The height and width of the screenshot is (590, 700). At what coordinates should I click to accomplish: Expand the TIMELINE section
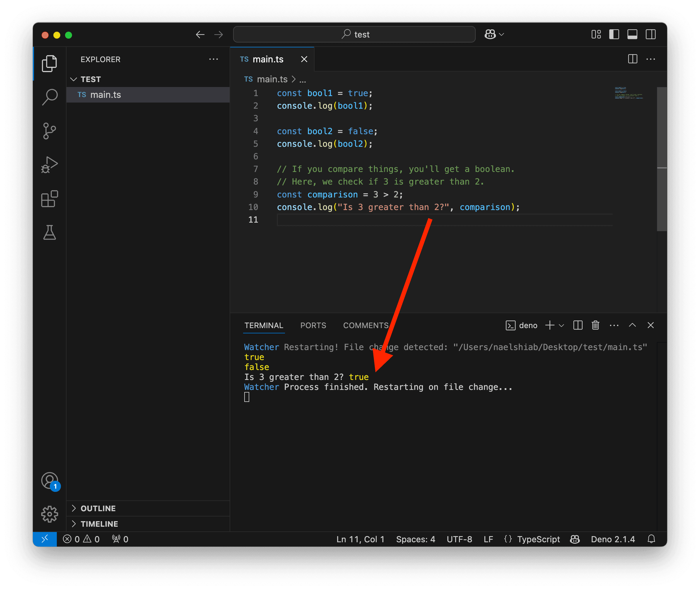pyautogui.click(x=99, y=524)
